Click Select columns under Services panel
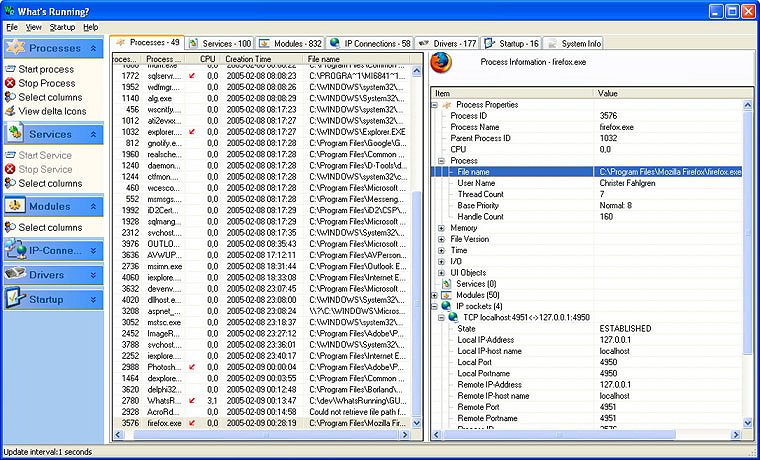 tap(50, 183)
